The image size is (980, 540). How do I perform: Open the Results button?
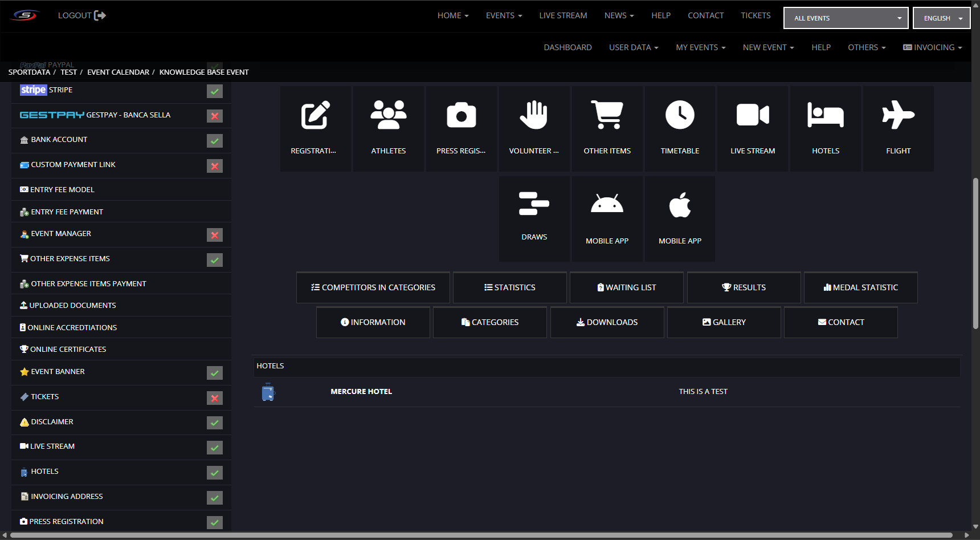coord(744,287)
